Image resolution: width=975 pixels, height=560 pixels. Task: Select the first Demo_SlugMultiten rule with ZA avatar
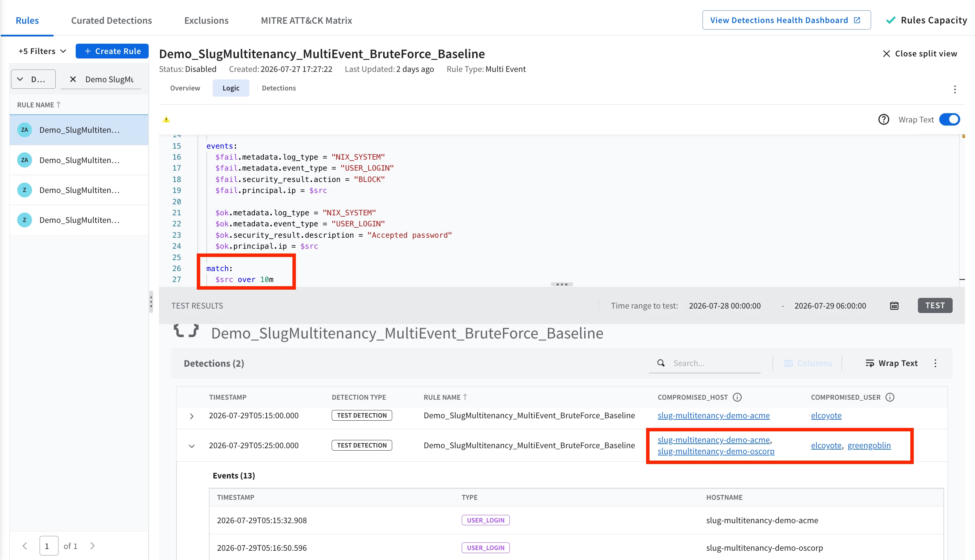(x=79, y=130)
